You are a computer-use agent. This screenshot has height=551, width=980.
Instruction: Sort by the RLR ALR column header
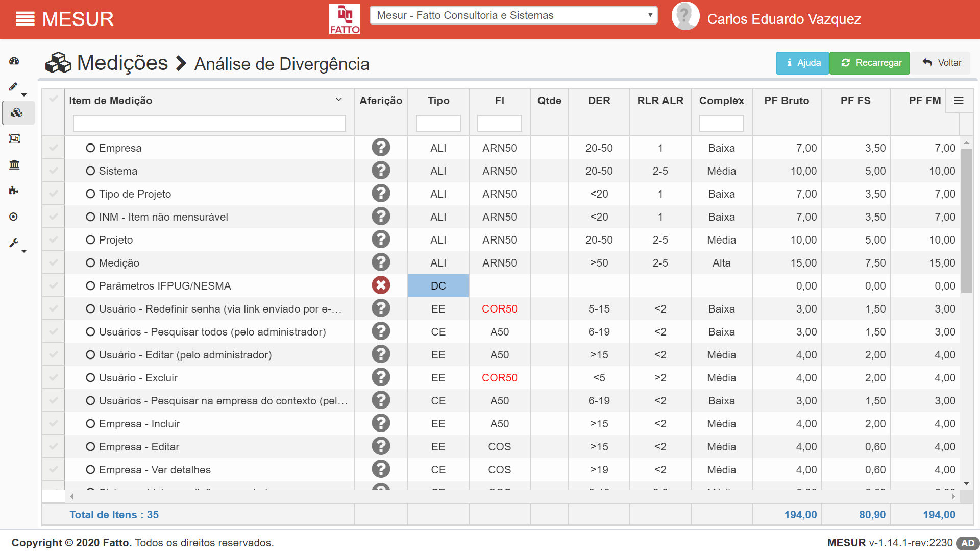point(660,101)
